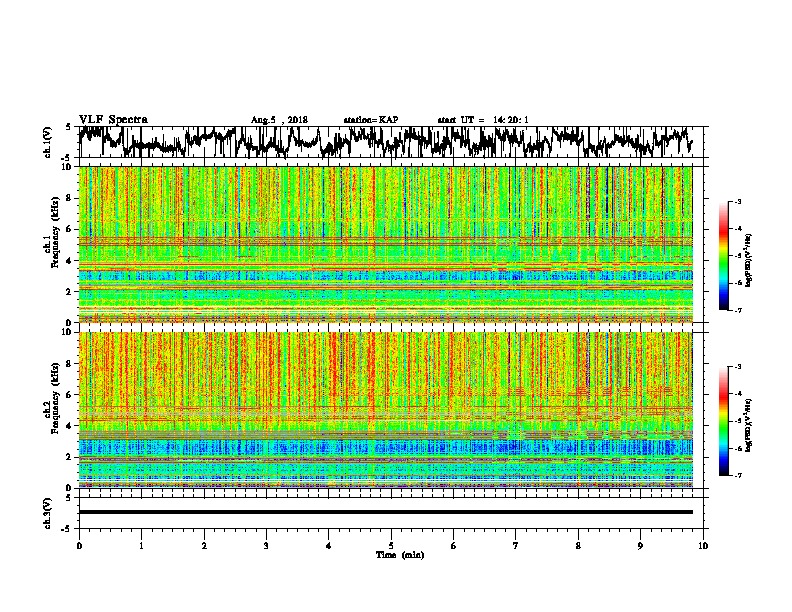This screenshot has width=792, height=612.
Task: Click the "ch.3(V)" axis label
Action: tap(47, 513)
